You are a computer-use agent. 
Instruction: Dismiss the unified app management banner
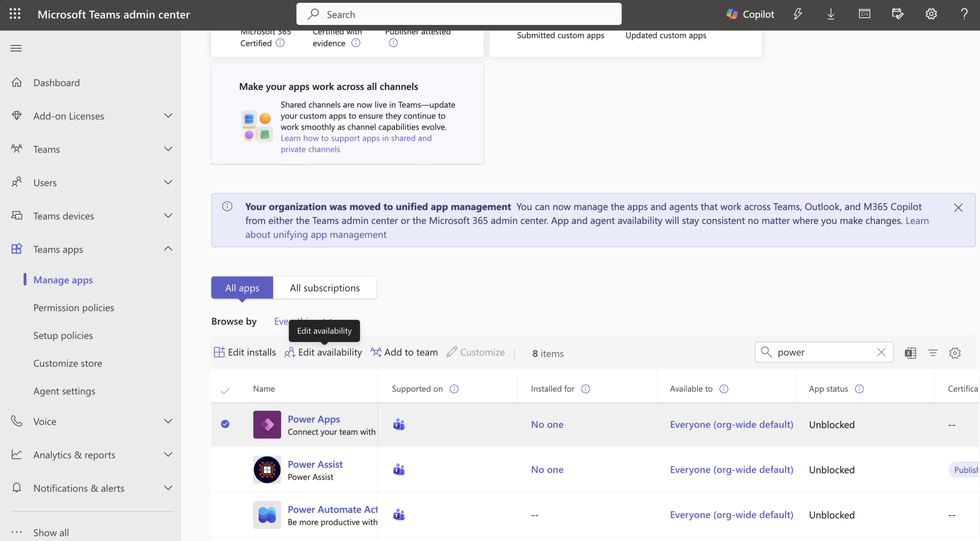coord(958,207)
